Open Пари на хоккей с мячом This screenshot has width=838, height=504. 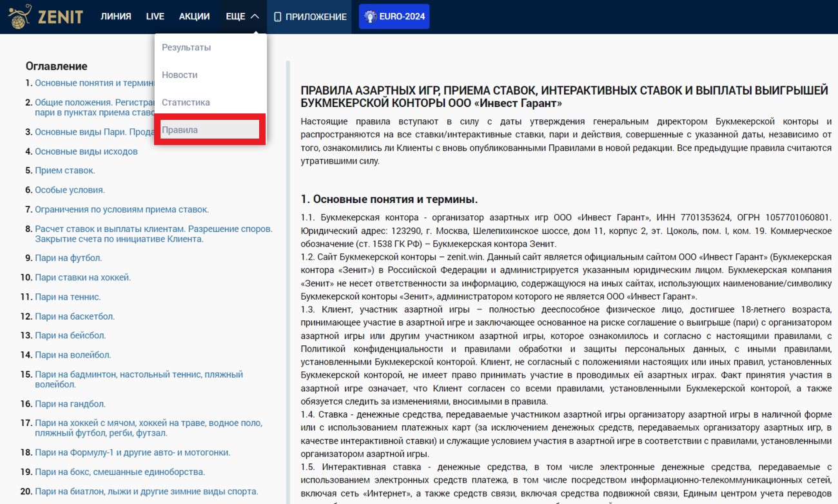tap(148, 428)
